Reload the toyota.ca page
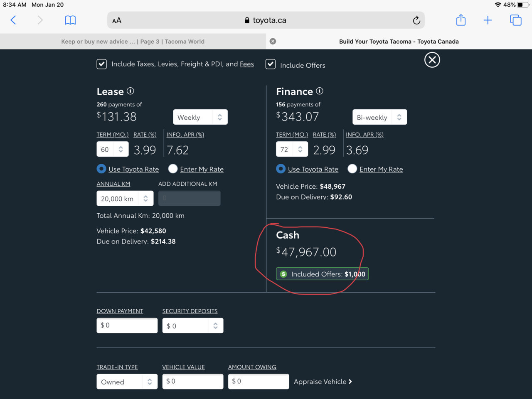532x399 pixels. [416, 20]
